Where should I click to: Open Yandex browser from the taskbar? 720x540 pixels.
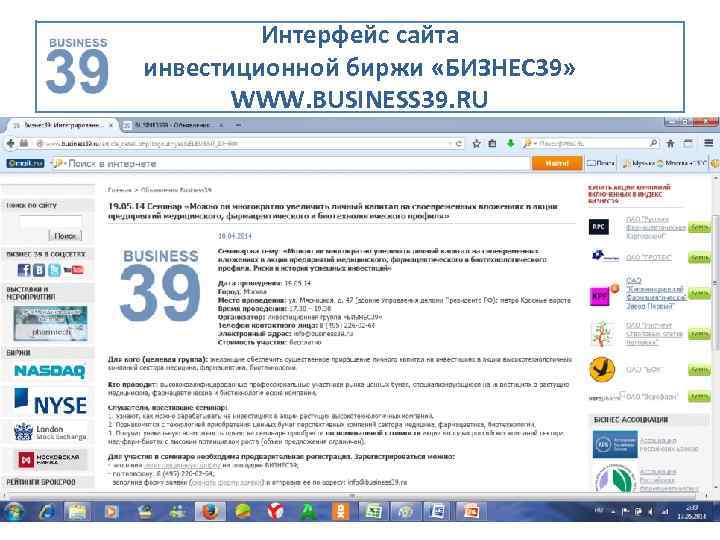(x=276, y=512)
